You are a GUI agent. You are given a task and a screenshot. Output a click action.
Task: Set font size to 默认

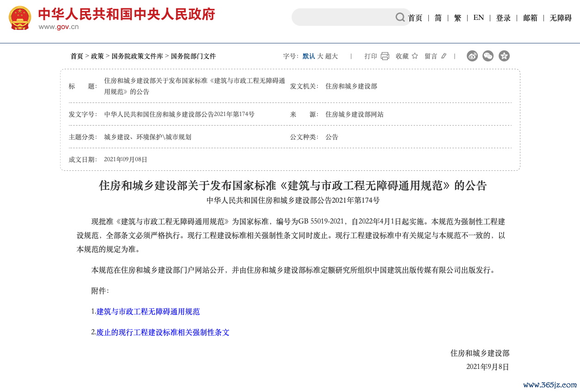pyautogui.click(x=309, y=56)
